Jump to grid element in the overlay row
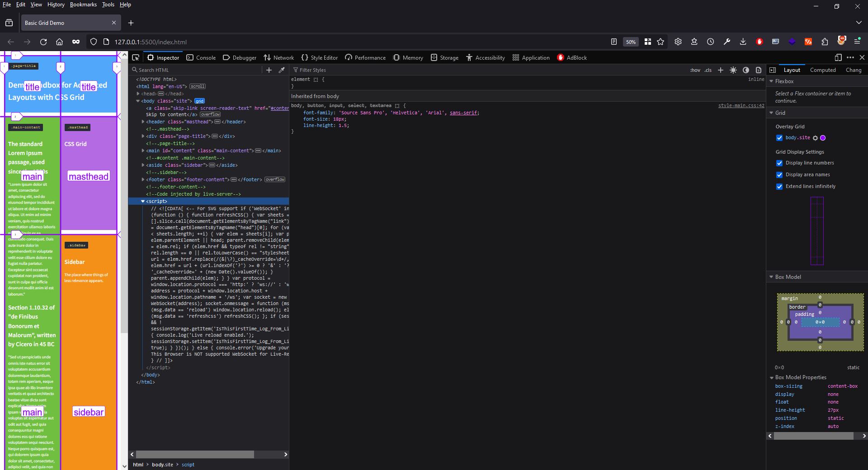The height and width of the screenshot is (470, 868). click(x=815, y=138)
